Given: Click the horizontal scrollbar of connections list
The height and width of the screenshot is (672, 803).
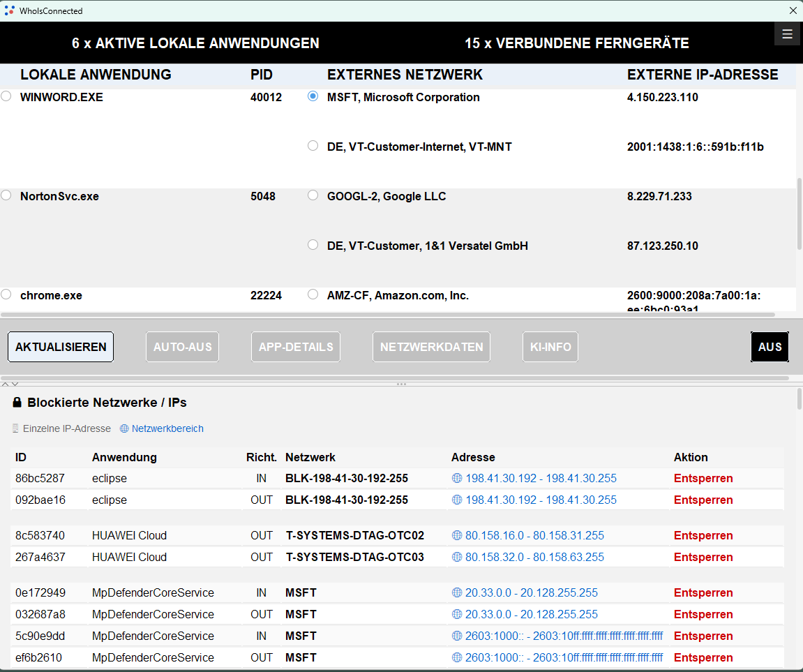Looking at the screenshot, I should [x=388, y=315].
